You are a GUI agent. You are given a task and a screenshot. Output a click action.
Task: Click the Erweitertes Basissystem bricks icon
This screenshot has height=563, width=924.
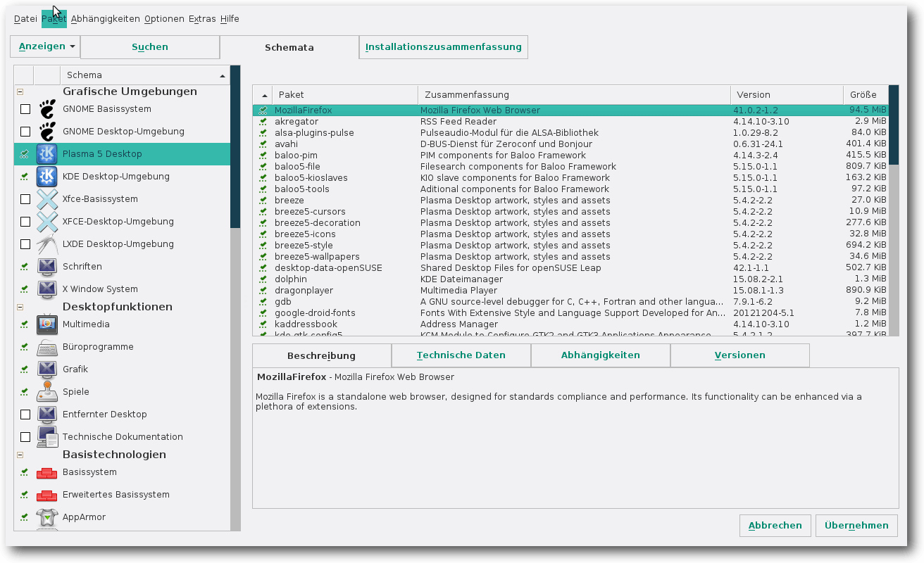point(47,495)
